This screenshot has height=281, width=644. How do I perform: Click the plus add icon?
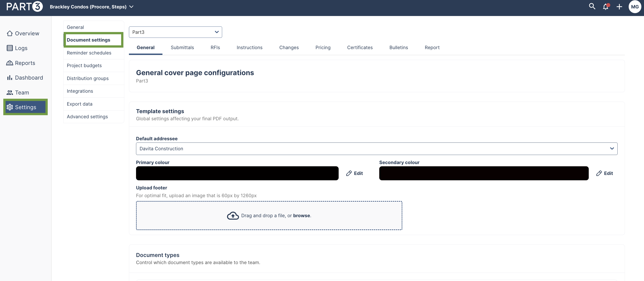click(x=619, y=7)
